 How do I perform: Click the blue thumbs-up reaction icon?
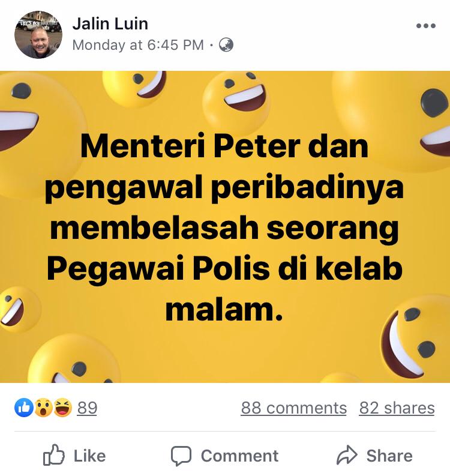pos(24,408)
